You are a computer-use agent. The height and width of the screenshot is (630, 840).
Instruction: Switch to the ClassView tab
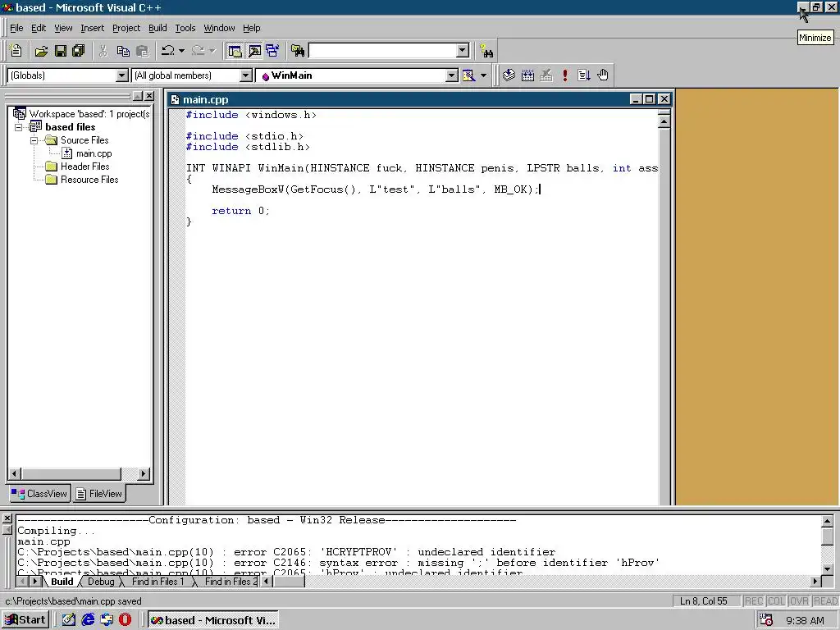(x=39, y=493)
